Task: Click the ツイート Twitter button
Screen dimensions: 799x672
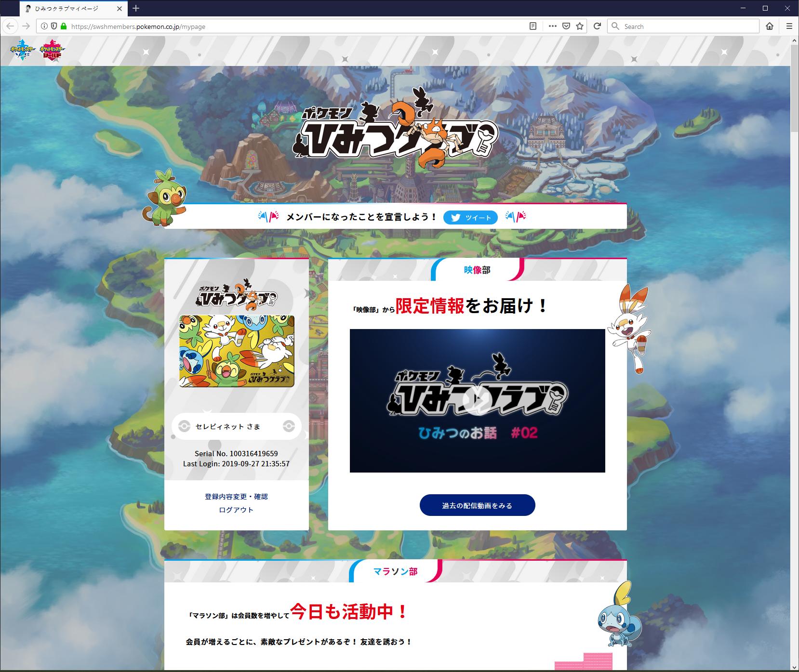Action: point(470,217)
